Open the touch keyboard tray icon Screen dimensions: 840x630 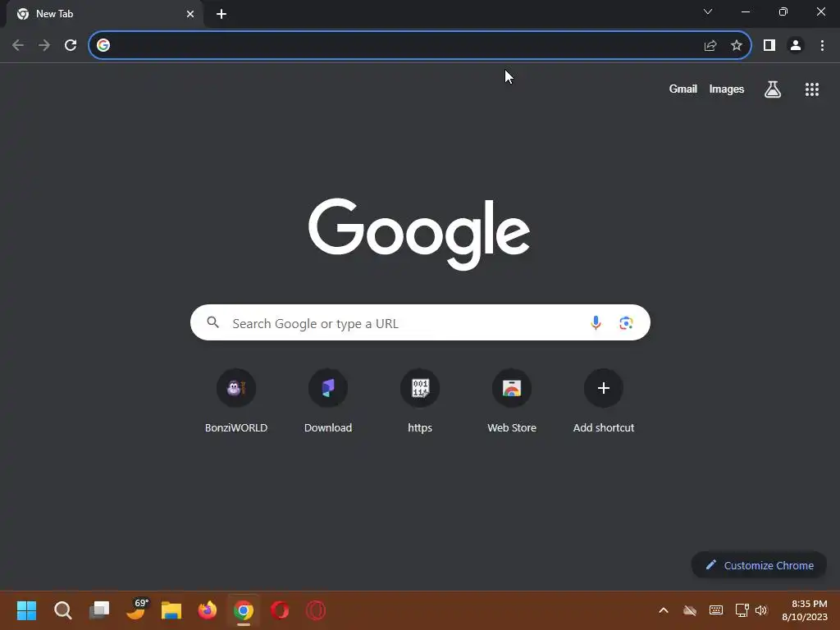715,610
